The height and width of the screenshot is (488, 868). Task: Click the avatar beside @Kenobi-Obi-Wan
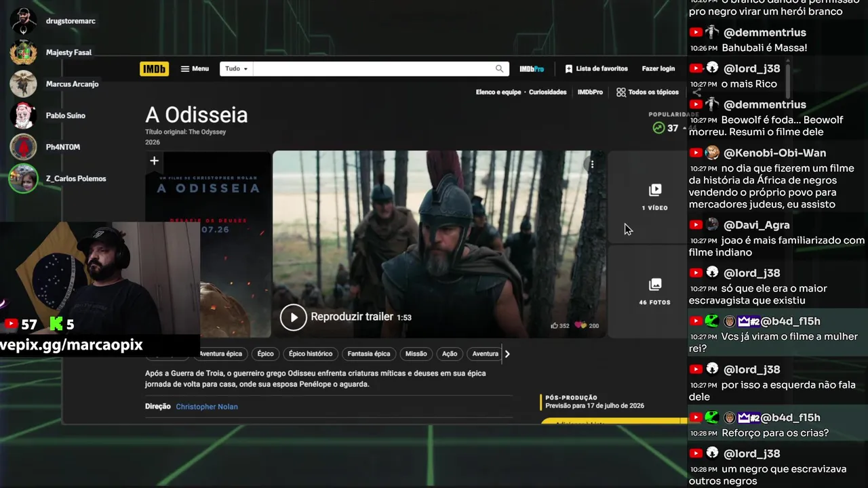point(712,152)
